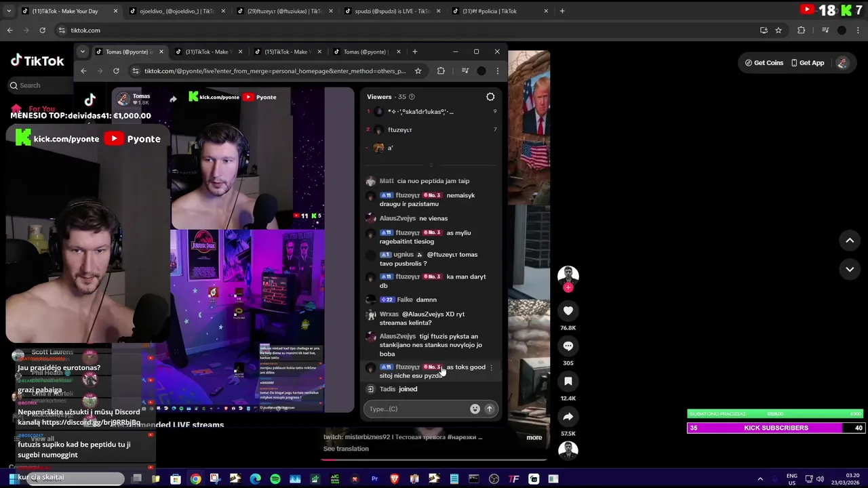This screenshot has height=488, width=868.
Task: Click the profile avatar in front browser toolbar
Action: [481, 70]
